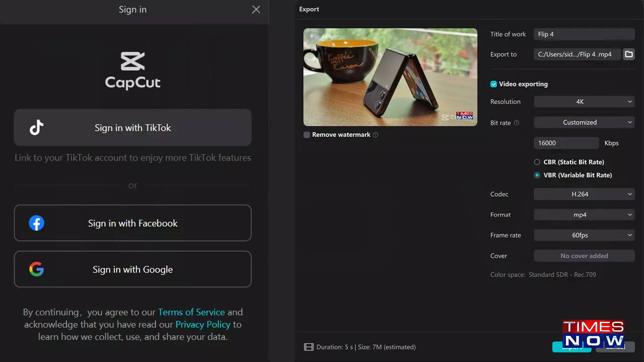Click the video preview thumbnail
644x362 pixels.
(x=390, y=77)
